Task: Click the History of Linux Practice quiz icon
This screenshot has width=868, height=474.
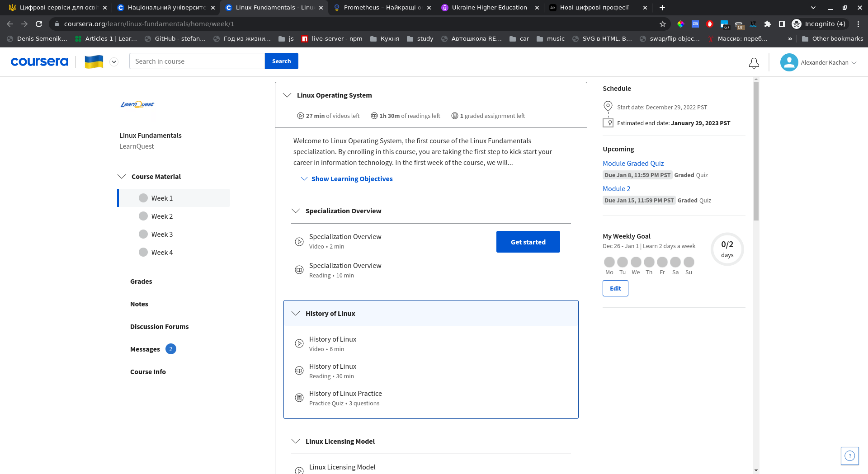Action: 299,398
